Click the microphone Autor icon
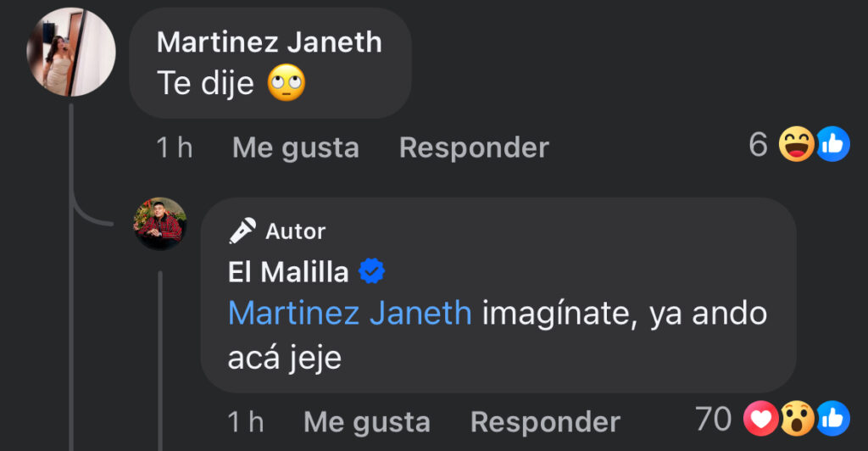The image size is (868, 451). click(242, 231)
